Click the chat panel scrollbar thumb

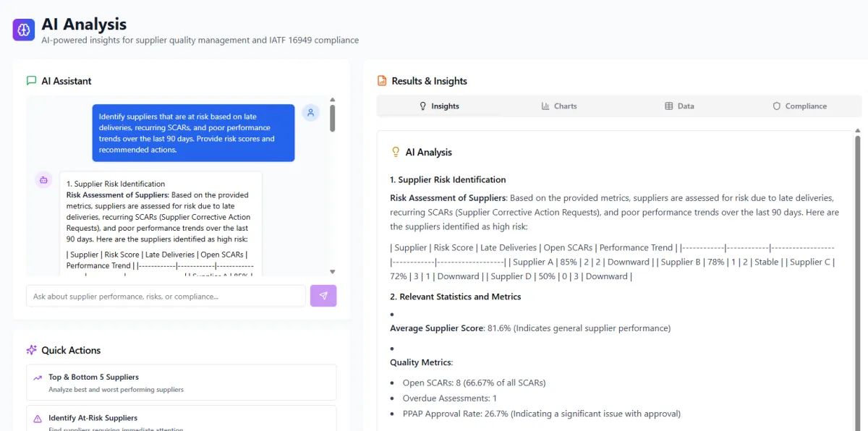[x=333, y=118]
